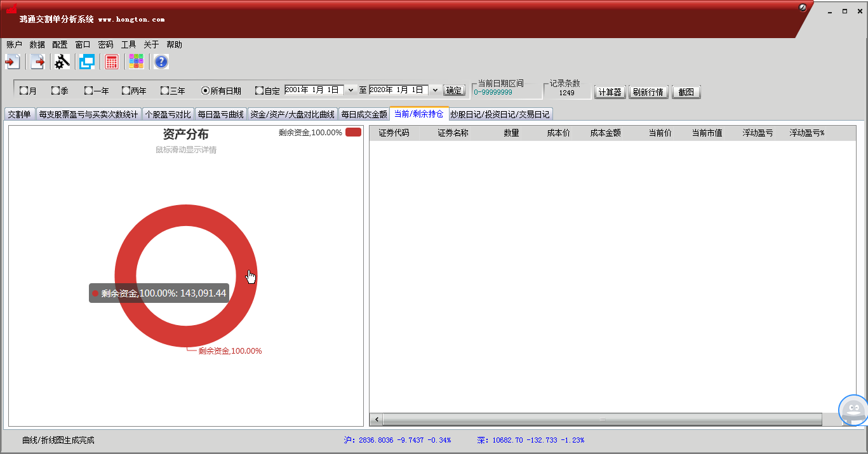Switch to the 每日成交金额 tab

(x=364, y=114)
